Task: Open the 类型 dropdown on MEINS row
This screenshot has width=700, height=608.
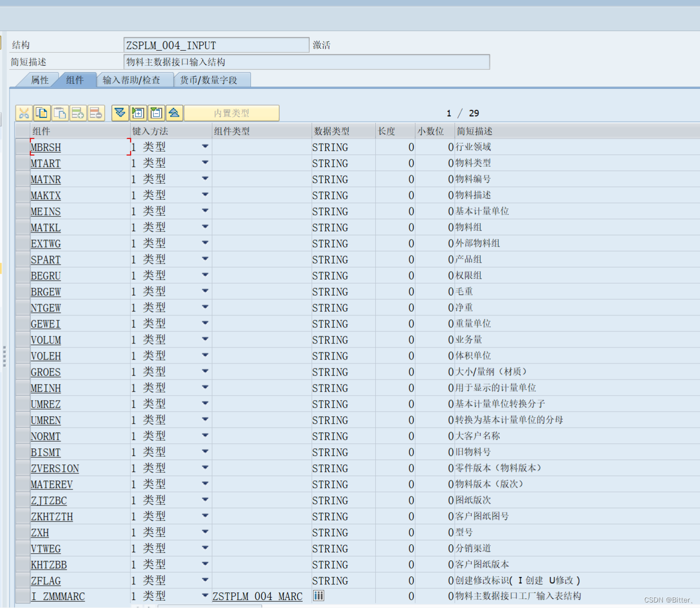Action: click(x=205, y=210)
